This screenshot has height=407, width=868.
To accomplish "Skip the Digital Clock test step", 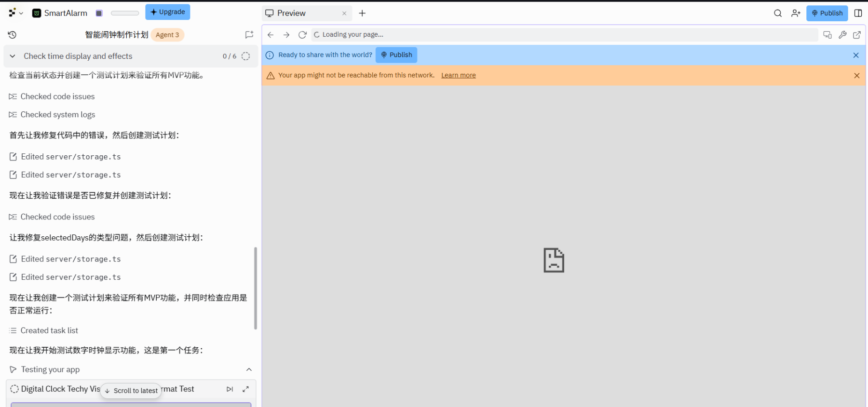I will (x=230, y=389).
